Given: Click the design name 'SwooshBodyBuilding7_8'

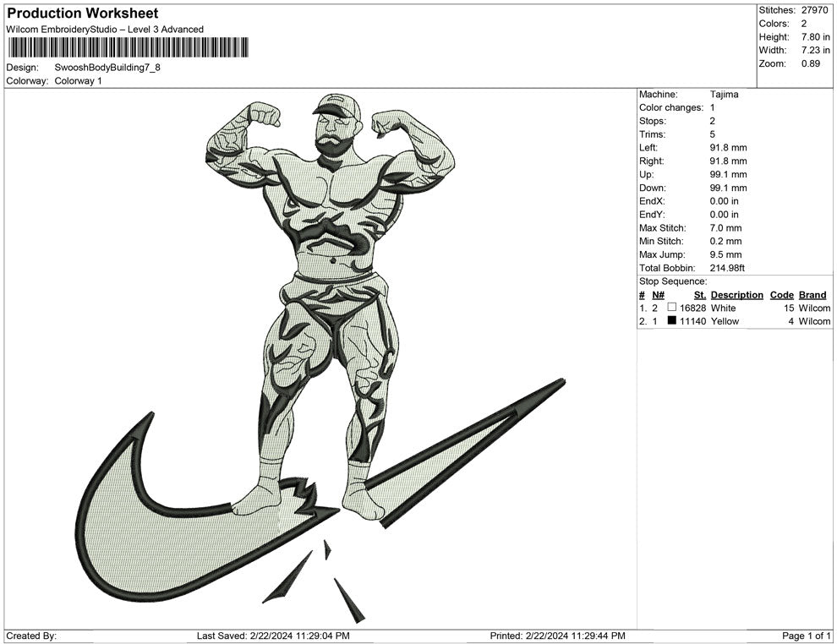Looking at the screenshot, I should click(107, 68).
